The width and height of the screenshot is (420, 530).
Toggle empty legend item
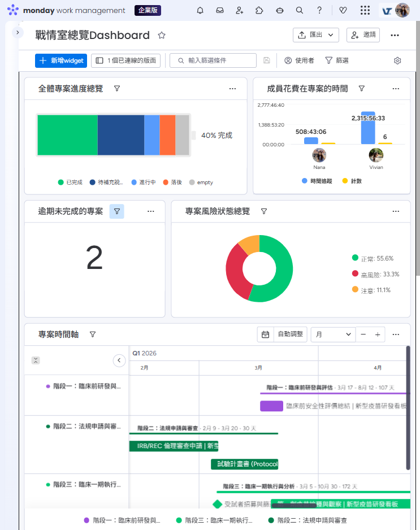point(201,183)
